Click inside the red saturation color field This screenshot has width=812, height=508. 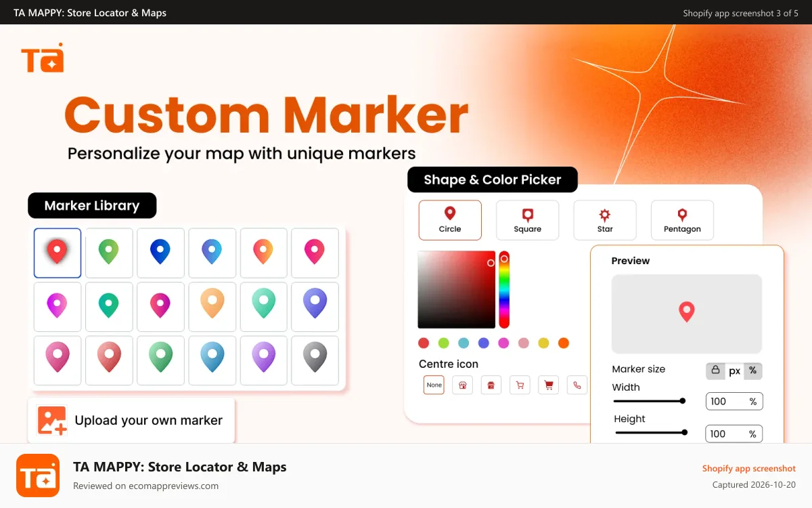click(457, 290)
